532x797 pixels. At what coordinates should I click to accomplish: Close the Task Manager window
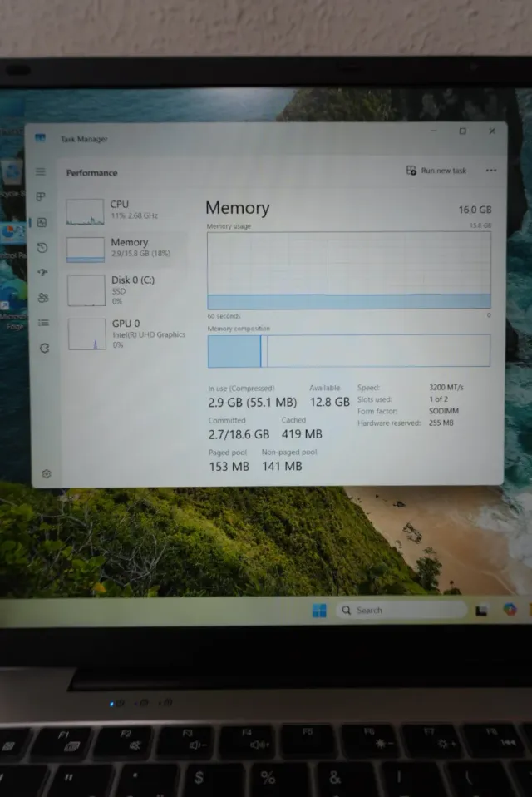pos(492,131)
